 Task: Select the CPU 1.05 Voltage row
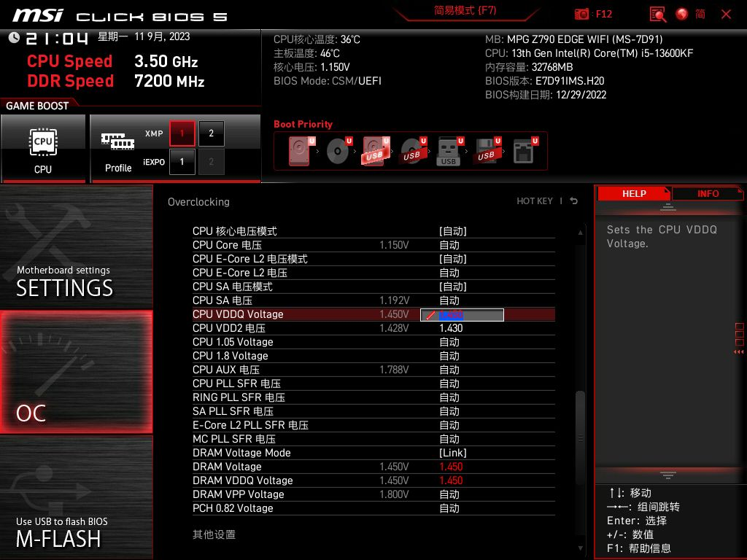coord(373,342)
